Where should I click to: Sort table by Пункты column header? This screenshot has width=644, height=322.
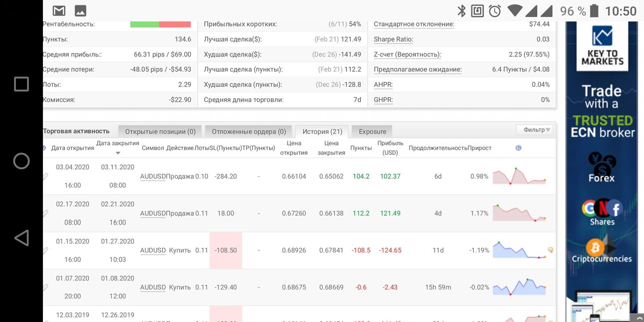361,148
